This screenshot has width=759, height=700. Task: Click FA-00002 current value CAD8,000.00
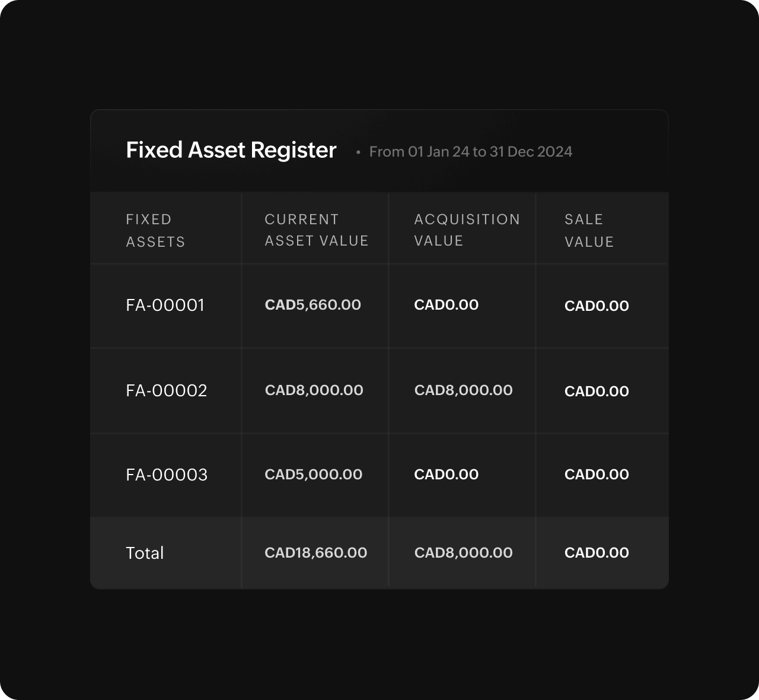pos(314,390)
